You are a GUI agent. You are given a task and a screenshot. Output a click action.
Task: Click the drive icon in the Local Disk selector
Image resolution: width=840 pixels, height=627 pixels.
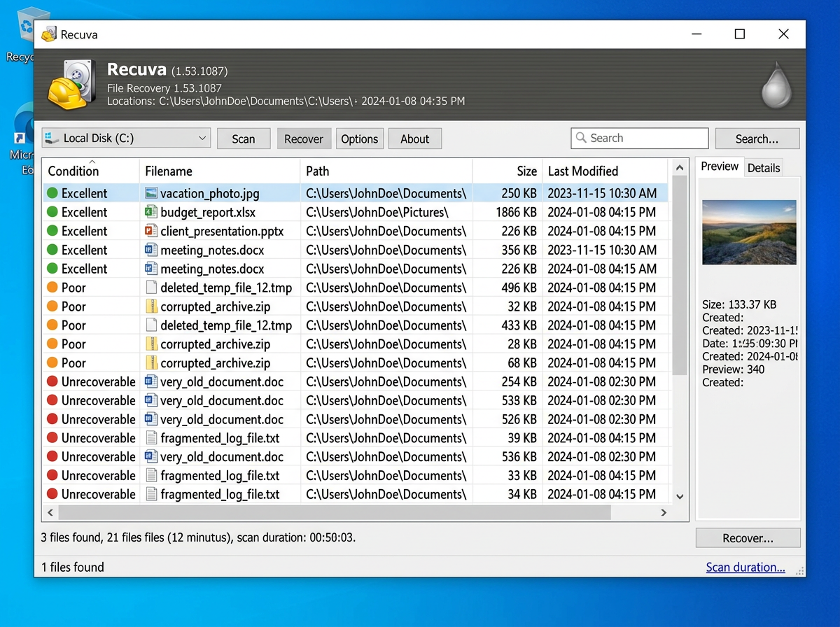coord(52,139)
